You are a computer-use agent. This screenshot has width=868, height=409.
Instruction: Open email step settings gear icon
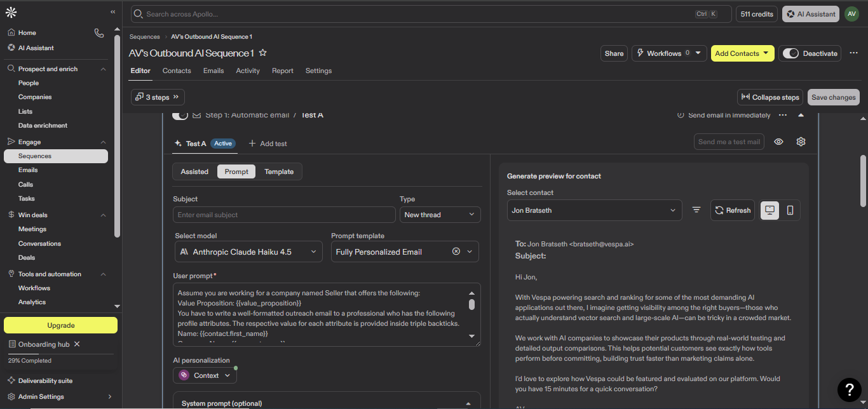point(801,142)
